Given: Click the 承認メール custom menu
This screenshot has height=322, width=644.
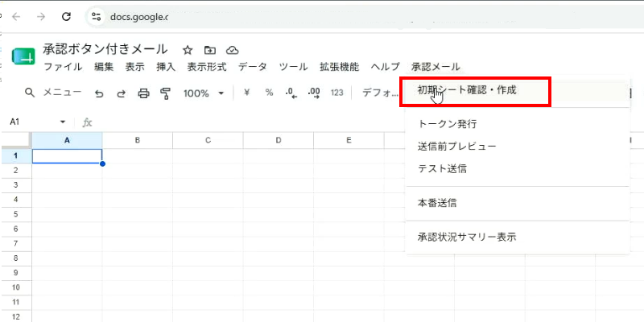Looking at the screenshot, I should pyautogui.click(x=436, y=67).
